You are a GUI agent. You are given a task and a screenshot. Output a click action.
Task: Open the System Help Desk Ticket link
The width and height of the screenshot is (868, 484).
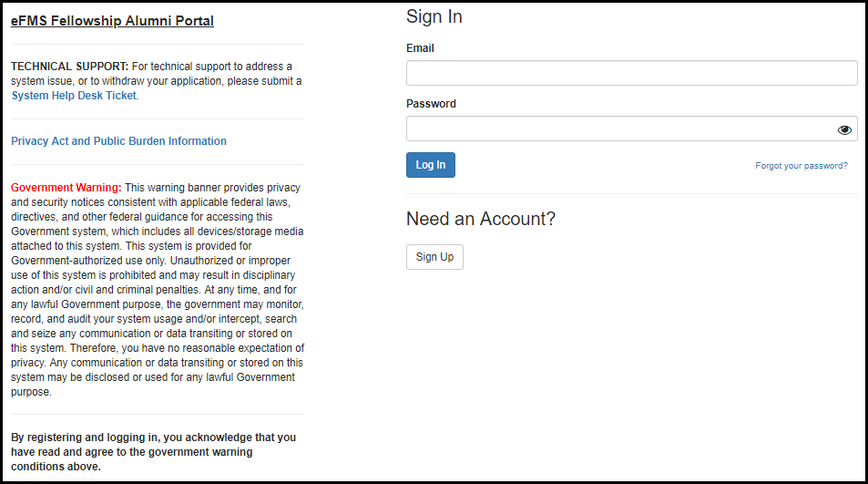(74, 96)
